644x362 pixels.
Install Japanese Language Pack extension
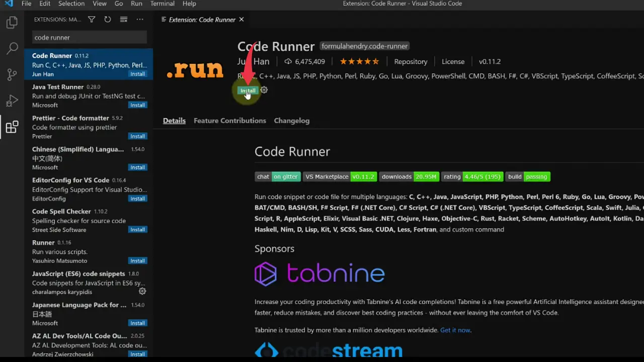click(x=137, y=323)
